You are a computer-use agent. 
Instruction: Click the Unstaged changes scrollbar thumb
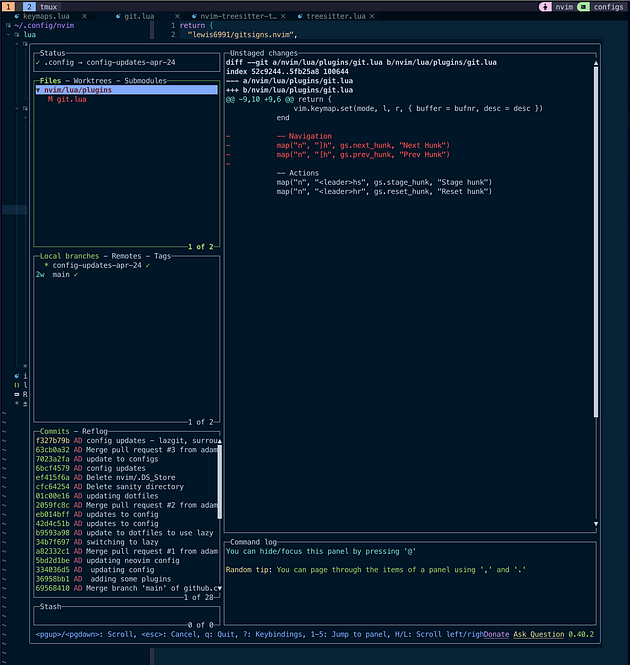pos(596,242)
